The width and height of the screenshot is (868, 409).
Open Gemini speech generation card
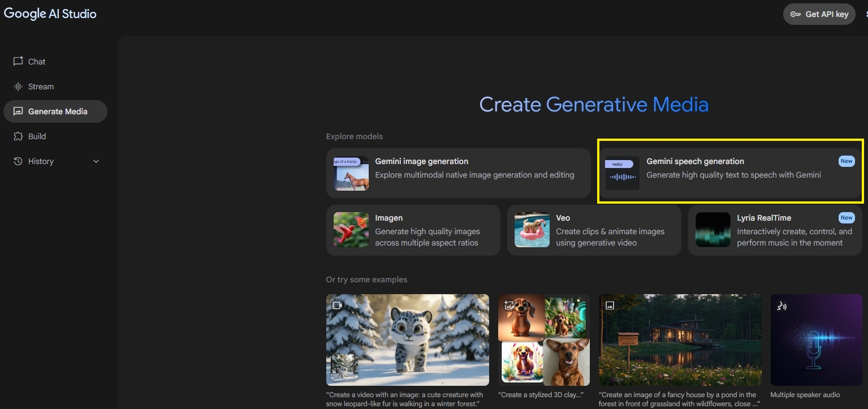pyautogui.click(x=730, y=173)
